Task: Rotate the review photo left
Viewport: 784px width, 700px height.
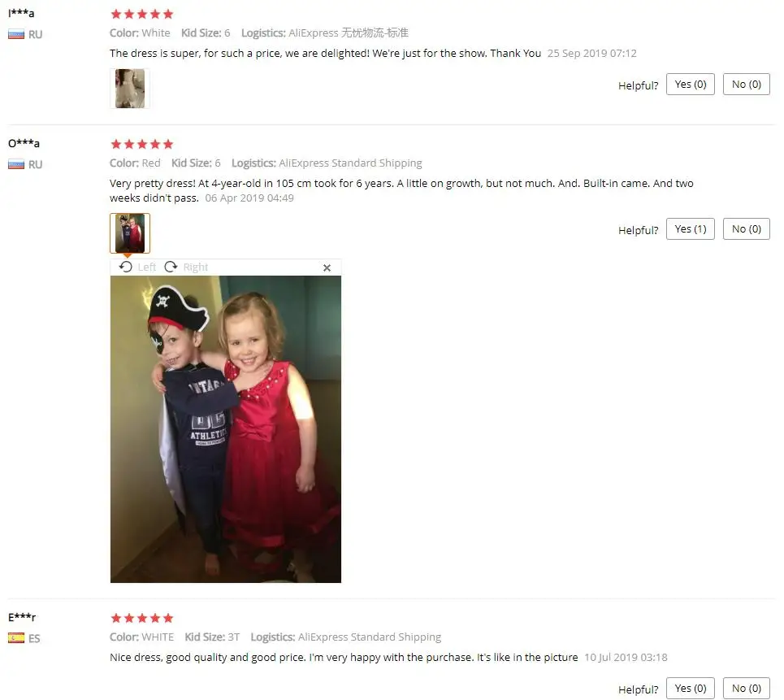Action: click(137, 267)
